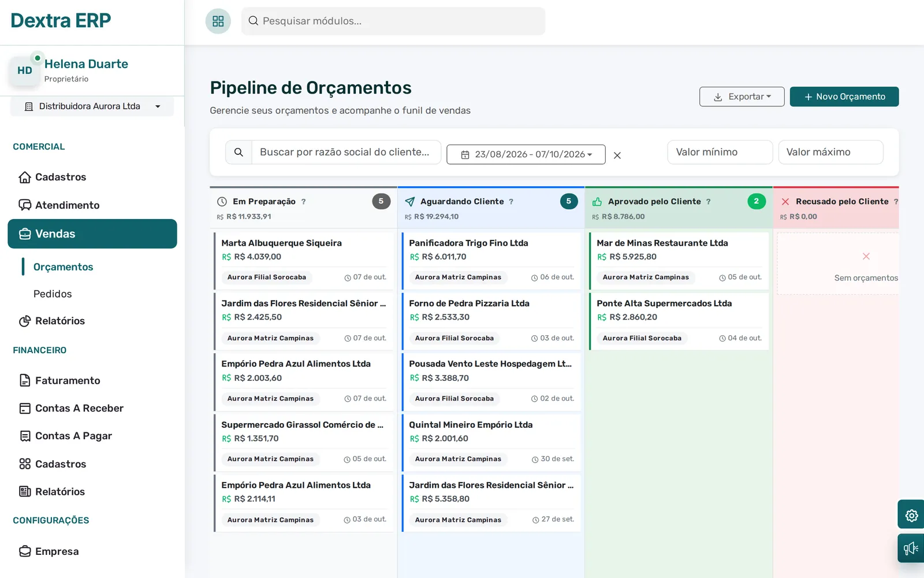Clear the date range filter
Viewport: 924px width, 578px height.
(617, 155)
